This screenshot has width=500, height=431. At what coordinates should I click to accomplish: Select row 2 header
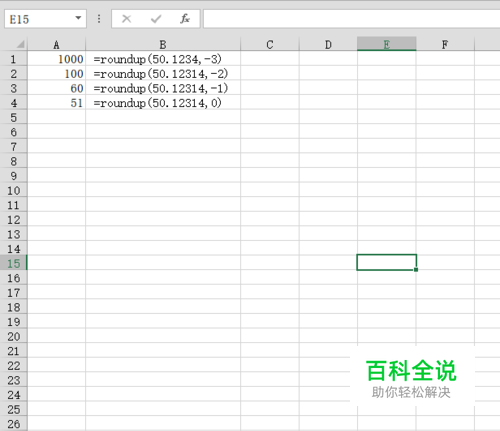pos(13,74)
